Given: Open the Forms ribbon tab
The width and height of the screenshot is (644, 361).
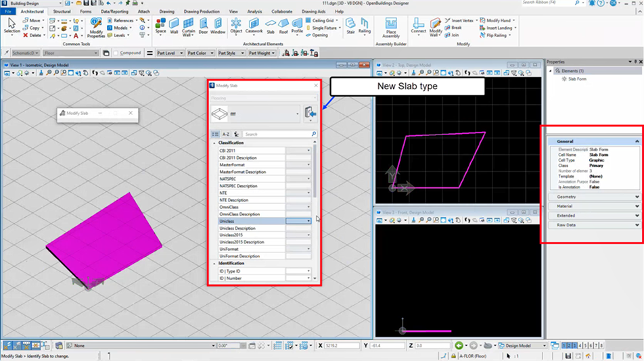Looking at the screenshot, I should [x=85, y=11].
